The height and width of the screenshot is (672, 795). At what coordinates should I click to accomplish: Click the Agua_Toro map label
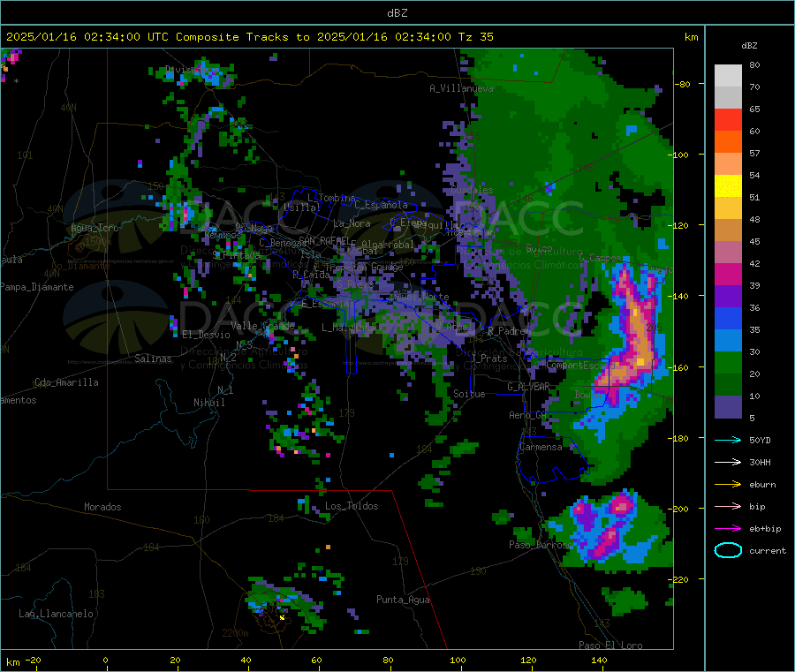tap(95, 228)
